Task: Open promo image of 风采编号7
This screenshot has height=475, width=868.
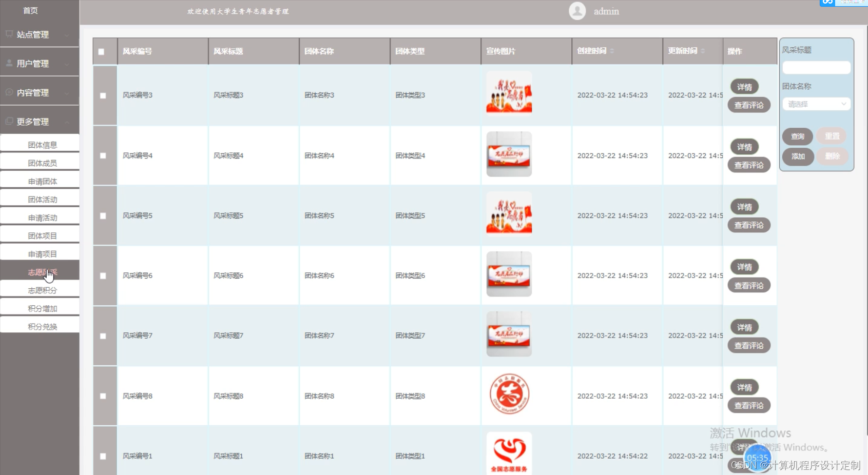Action: [x=509, y=334]
